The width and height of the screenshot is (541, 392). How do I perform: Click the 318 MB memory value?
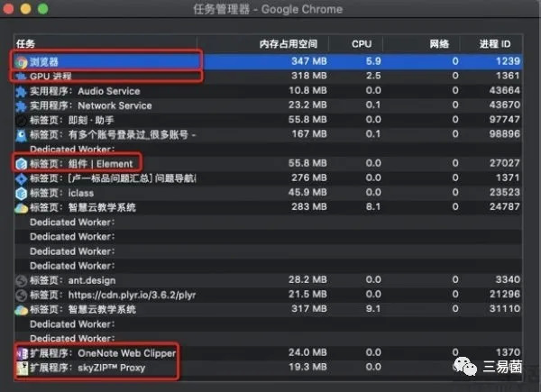click(x=308, y=76)
